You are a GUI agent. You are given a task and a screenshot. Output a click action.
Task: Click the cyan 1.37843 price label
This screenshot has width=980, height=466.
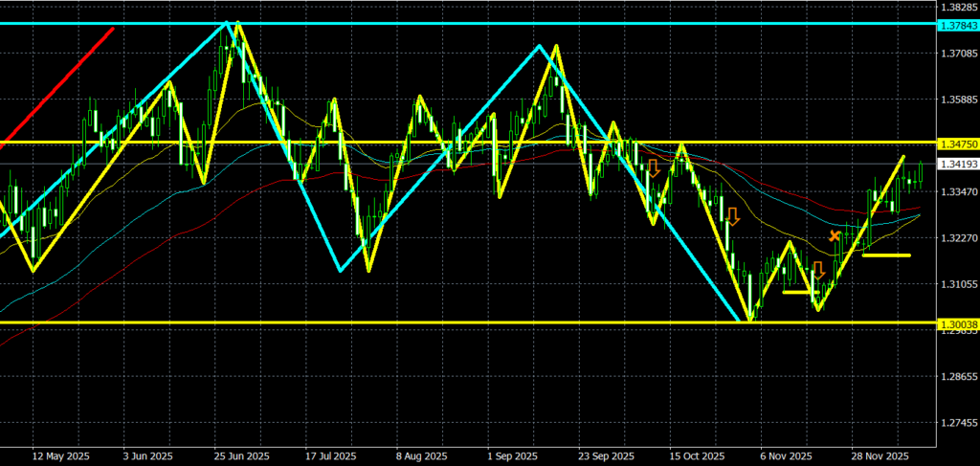point(958,24)
